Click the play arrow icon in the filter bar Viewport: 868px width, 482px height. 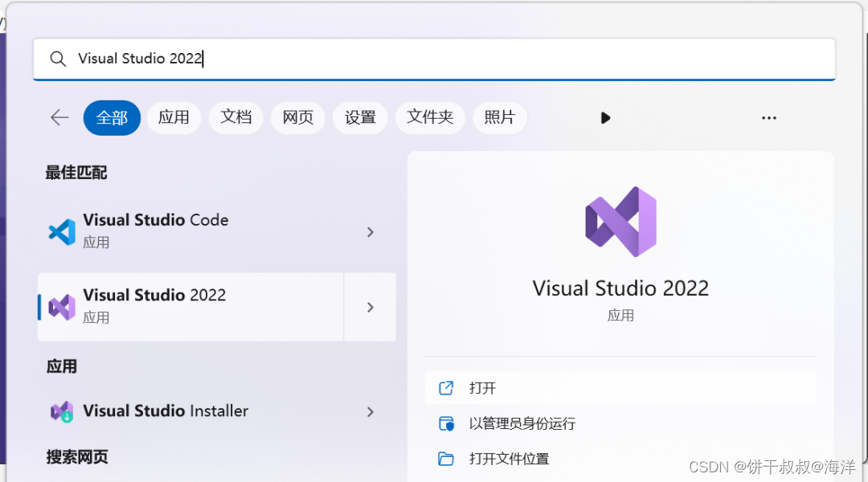pyautogui.click(x=605, y=117)
